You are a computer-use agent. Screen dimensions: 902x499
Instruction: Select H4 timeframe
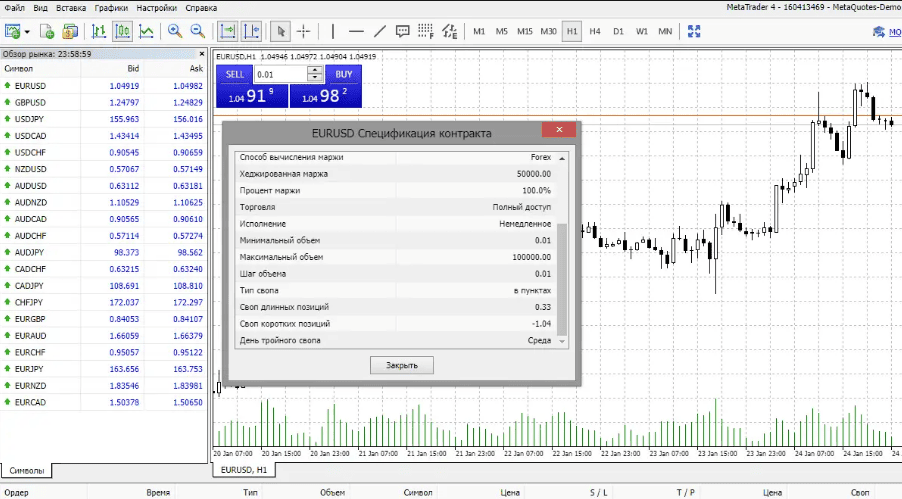(x=595, y=31)
